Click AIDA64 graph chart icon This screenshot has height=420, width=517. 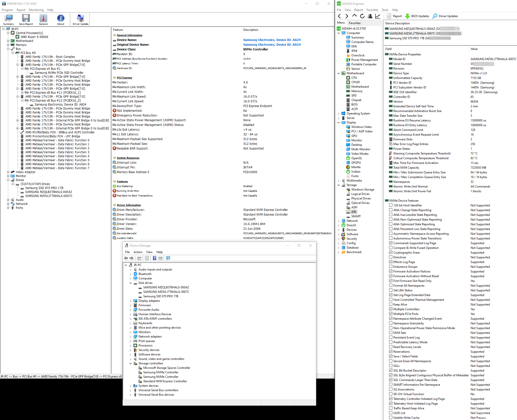(378, 16)
